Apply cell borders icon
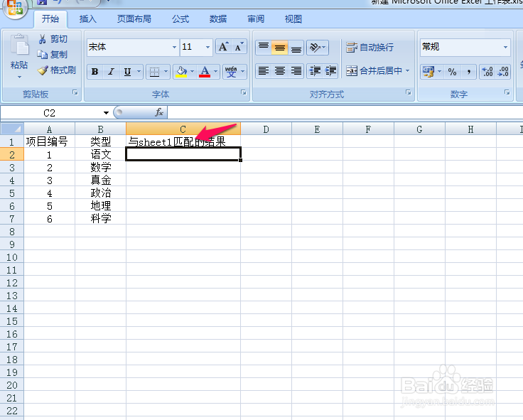 tap(154, 72)
